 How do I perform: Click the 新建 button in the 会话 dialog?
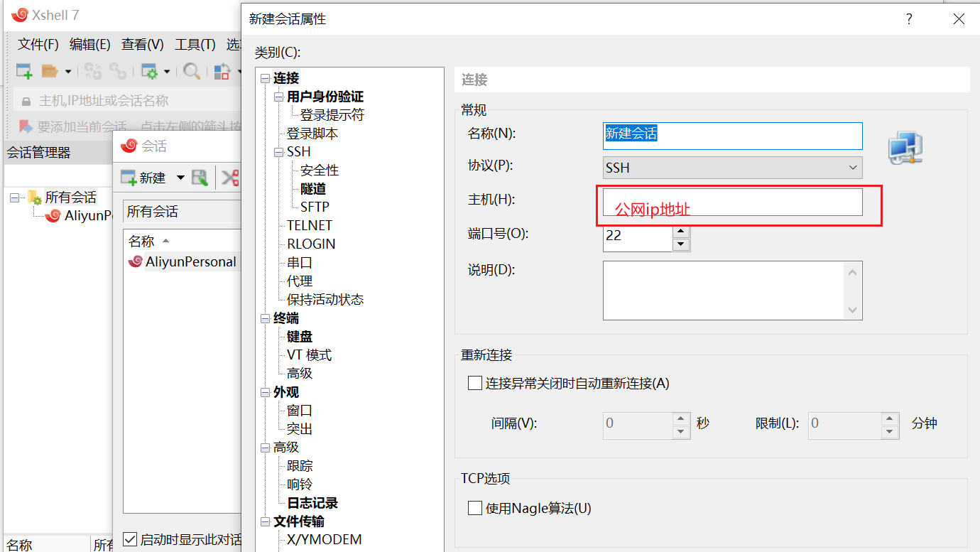point(143,178)
